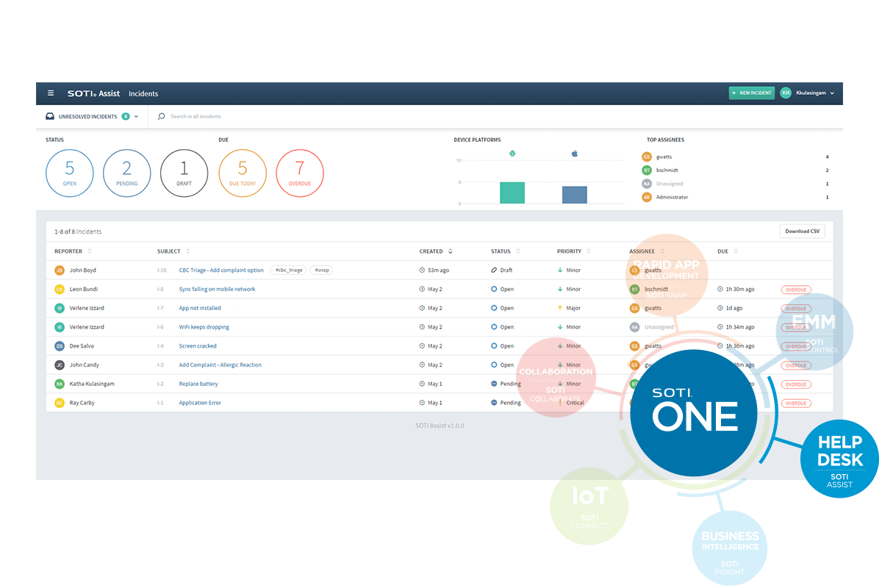Click the SOTI Assist logo
The width and height of the screenshot is (882, 588).
(x=93, y=93)
